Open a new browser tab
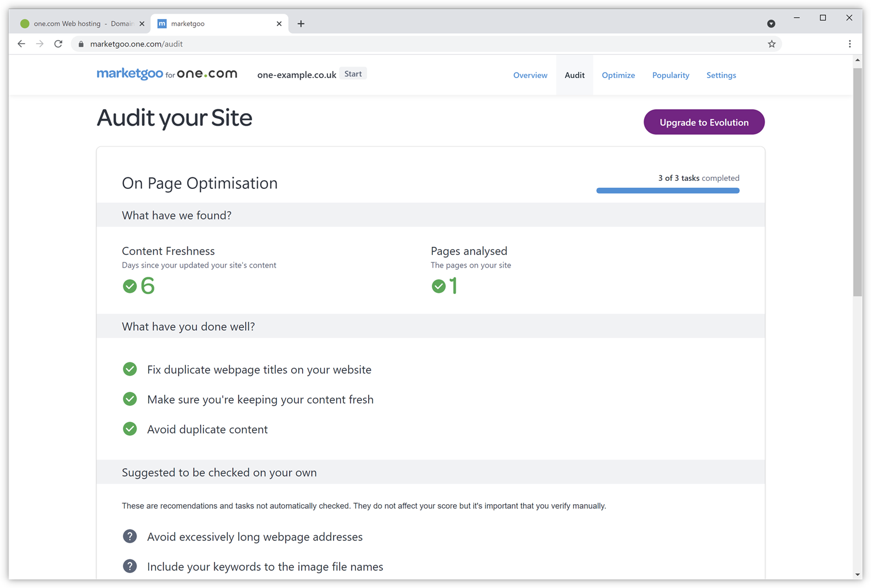The height and width of the screenshot is (588, 871). 301,24
